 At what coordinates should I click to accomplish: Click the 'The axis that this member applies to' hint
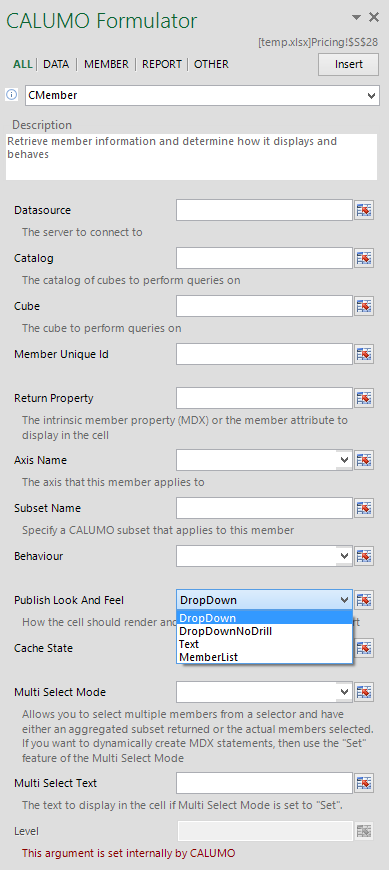(x=113, y=482)
